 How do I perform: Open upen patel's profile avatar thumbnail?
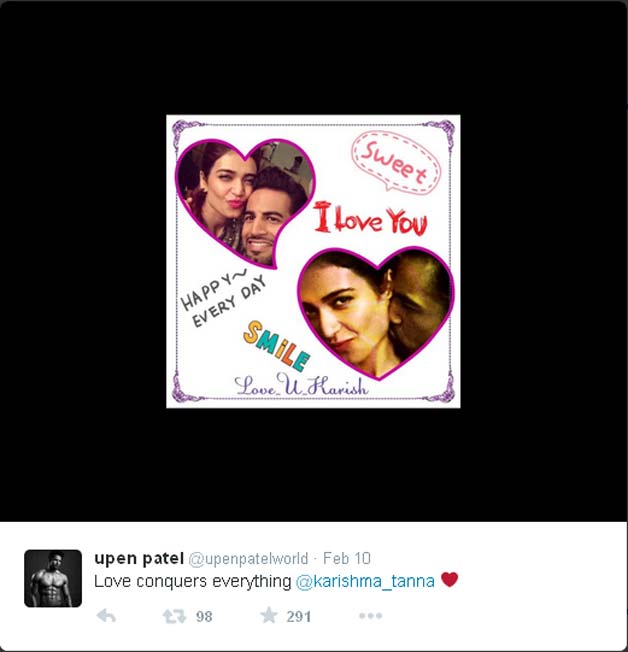point(53,578)
